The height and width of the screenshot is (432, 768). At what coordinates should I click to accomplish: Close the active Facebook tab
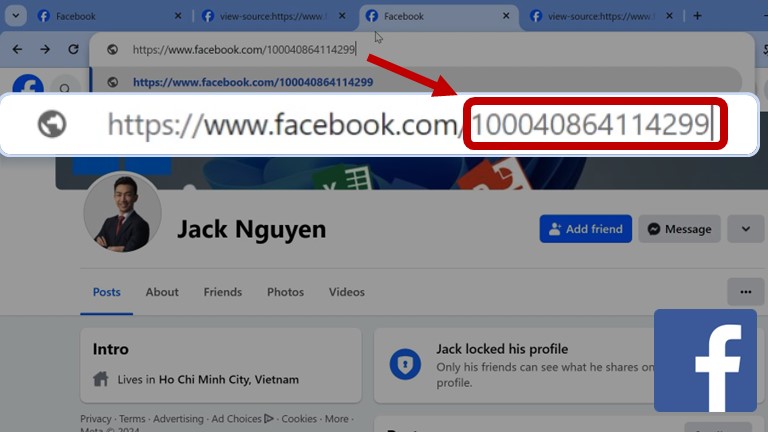pyautogui.click(x=506, y=16)
